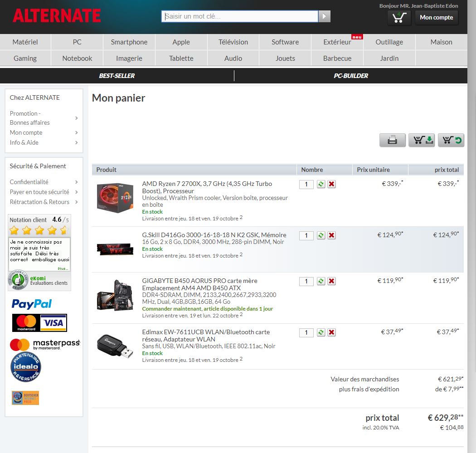This screenshot has height=453, width=476.
Task: Click the quantity field for AMD Ryzen
Action: [x=306, y=184]
